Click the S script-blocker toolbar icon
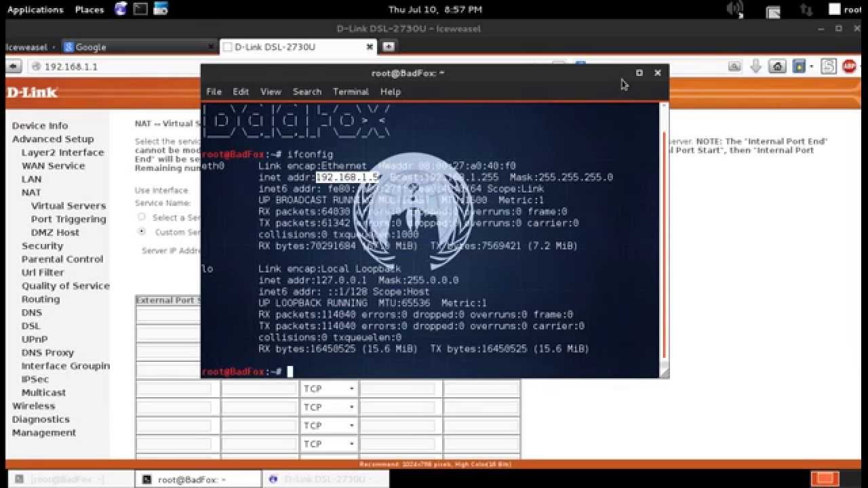Screen dimensions: 868x488 [828, 66]
